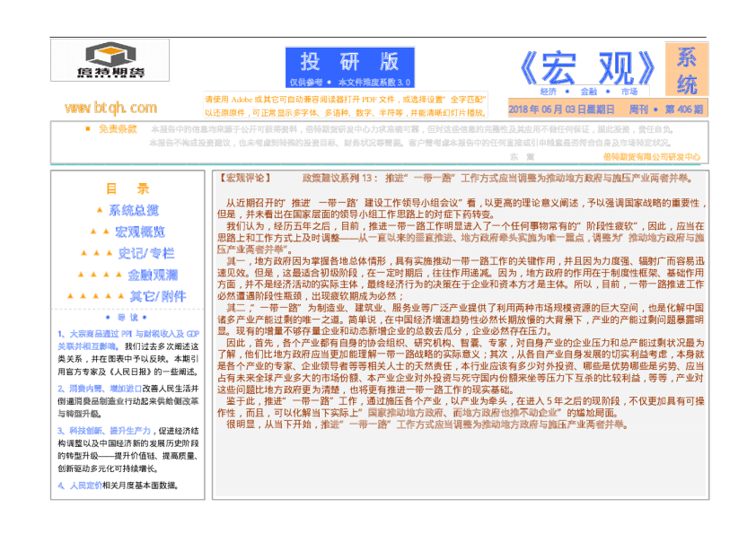Screen dimensions: 756x534
Task: Click summary item 3 科技创新、提升生产力
Action: click(128, 449)
